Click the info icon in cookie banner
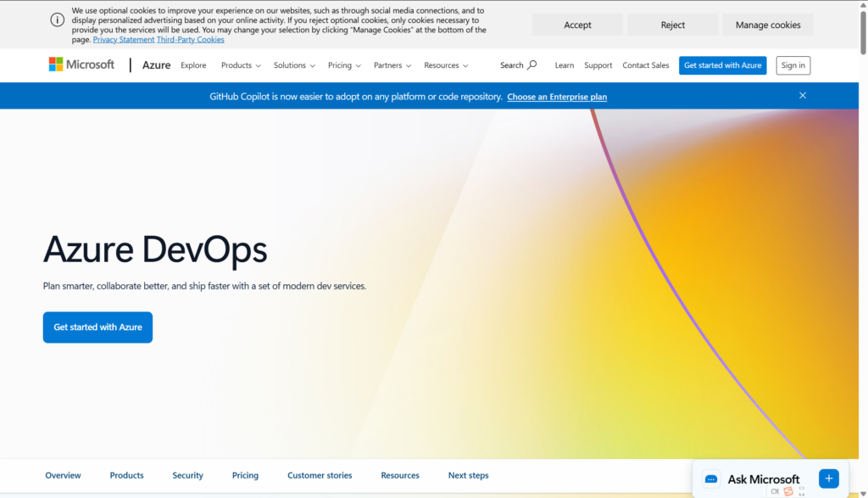 (x=57, y=20)
